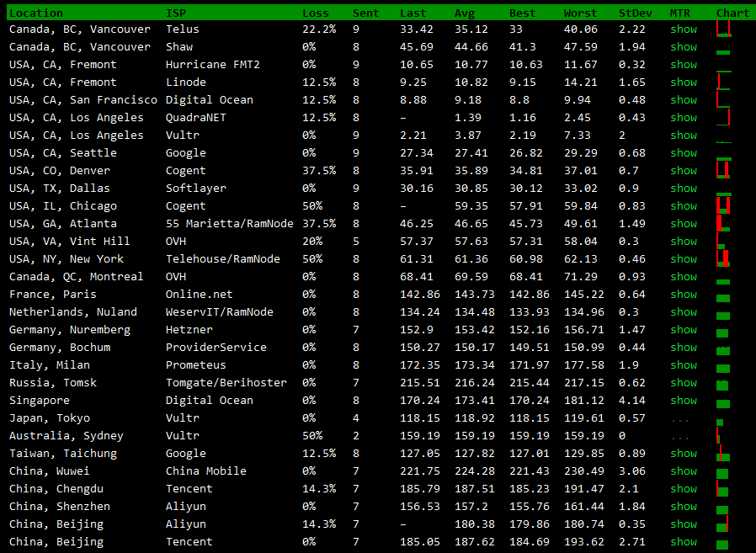Show MTR for Paris Online.net row
Viewport: 756px width, 553px height.
pyautogui.click(x=684, y=295)
